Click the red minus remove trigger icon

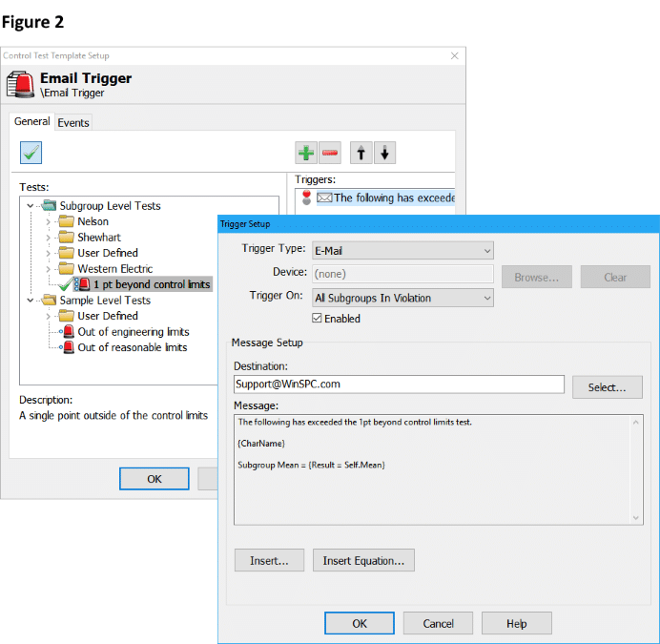pyautogui.click(x=330, y=153)
